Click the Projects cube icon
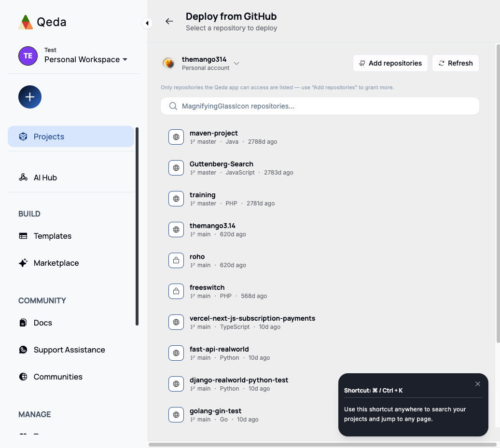Screen dimensions: 500x448 (x=23, y=136)
